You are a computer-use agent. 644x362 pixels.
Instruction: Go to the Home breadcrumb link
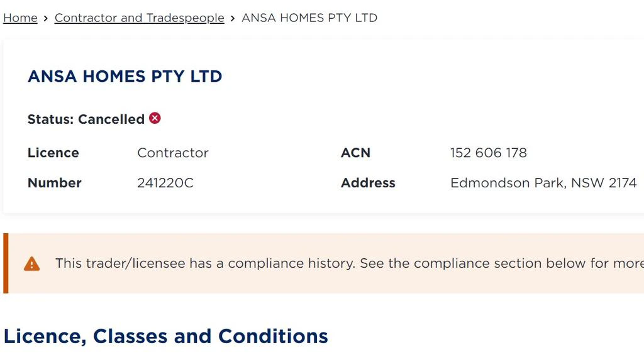pyautogui.click(x=20, y=18)
